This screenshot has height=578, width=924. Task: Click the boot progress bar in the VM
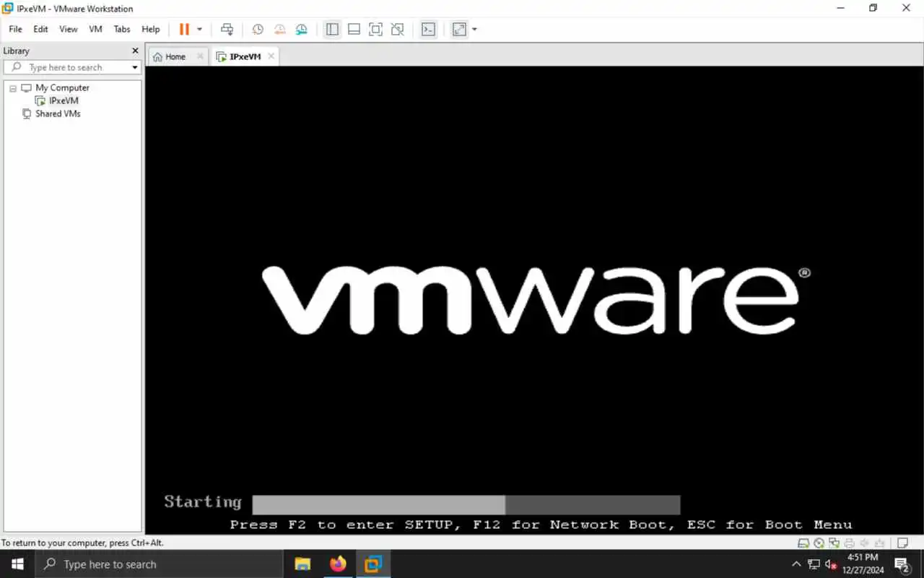click(466, 504)
